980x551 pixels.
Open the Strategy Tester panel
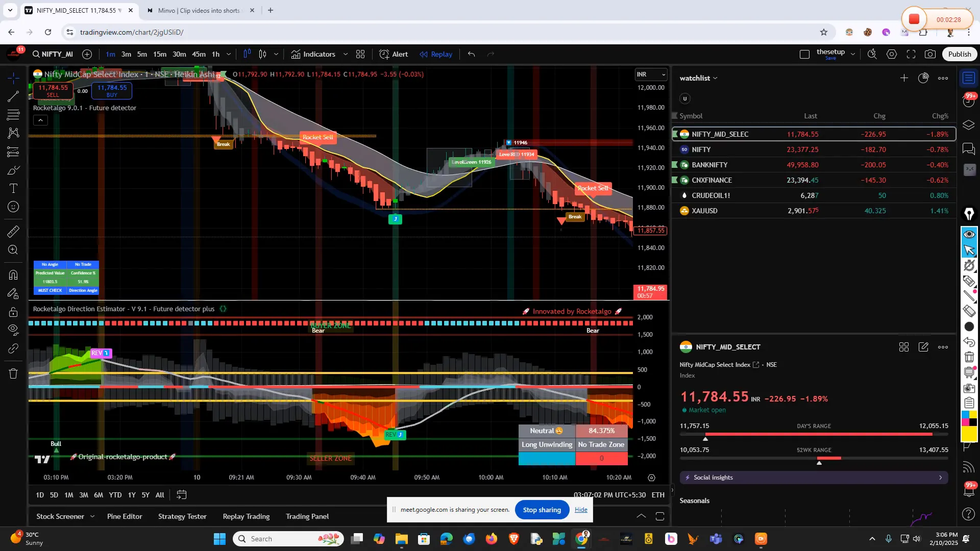click(182, 516)
